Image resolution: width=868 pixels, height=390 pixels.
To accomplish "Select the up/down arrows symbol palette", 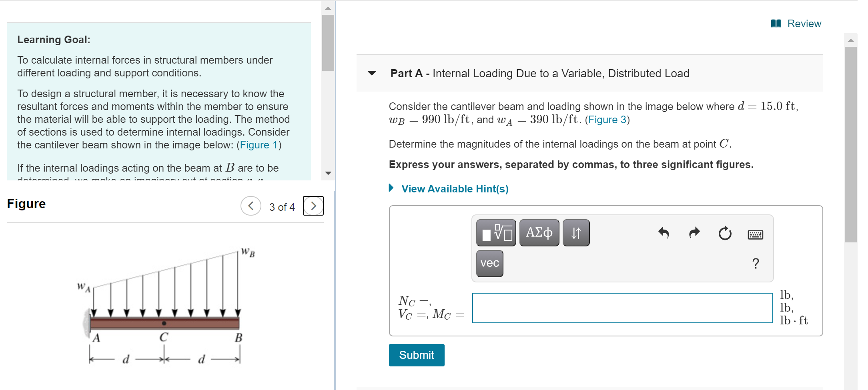I will point(575,232).
